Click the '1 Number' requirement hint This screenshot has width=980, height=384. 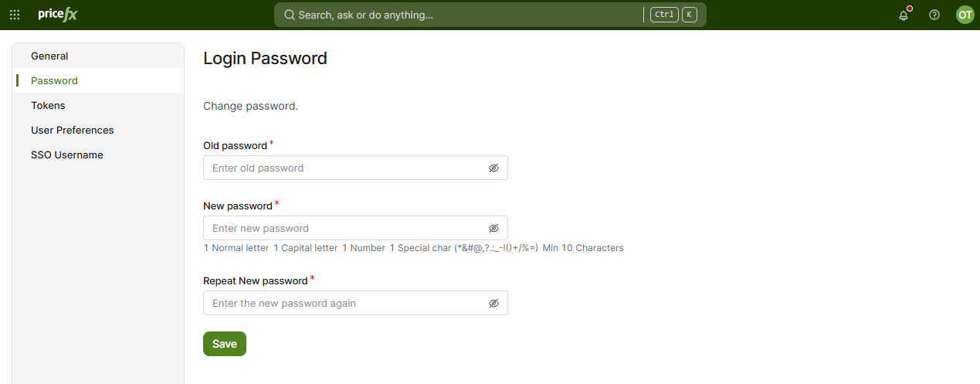(364, 248)
